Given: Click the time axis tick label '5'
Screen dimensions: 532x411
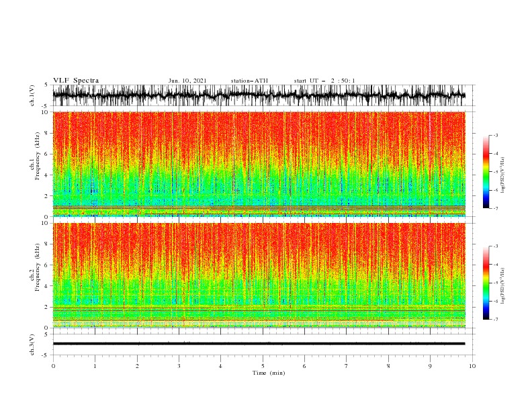Looking at the screenshot, I should click(x=263, y=366).
